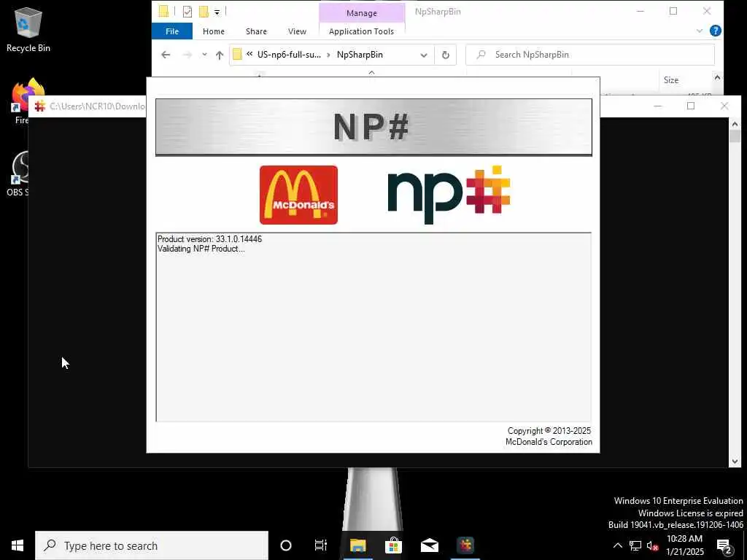Viewport: 747px width, 560px height.
Task: Click the Copyright 2013-2025 text
Action: tap(549, 430)
